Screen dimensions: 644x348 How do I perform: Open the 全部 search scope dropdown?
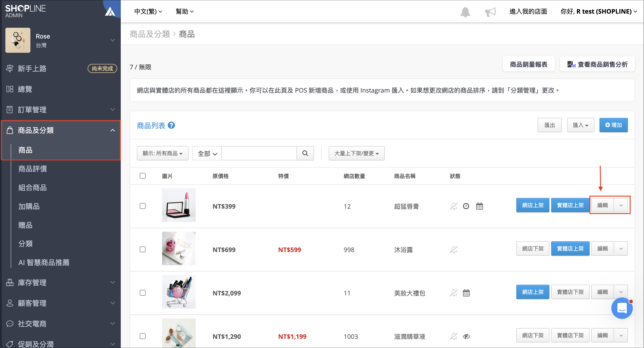pos(207,153)
